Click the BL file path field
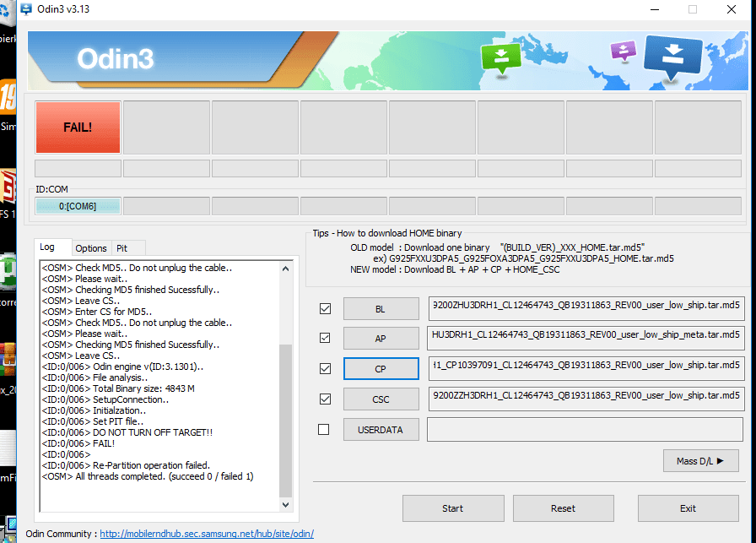 coord(586,308)
